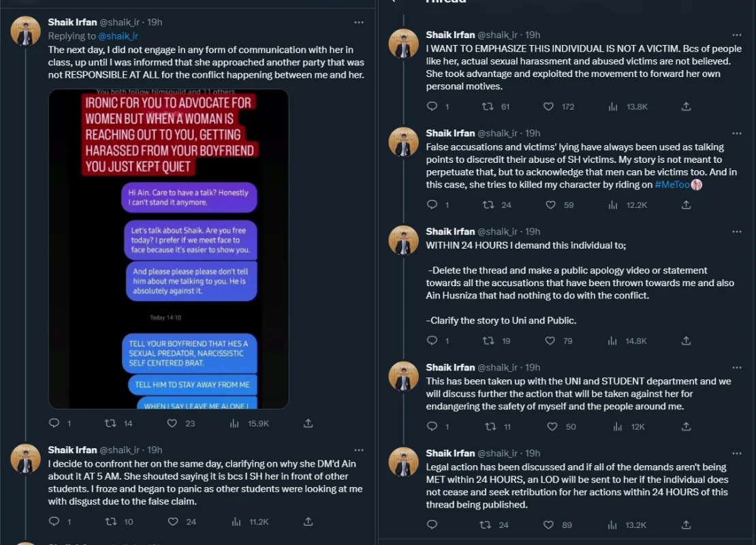This screenshot has width=756, height=545.
Task: Like the legal action tweet with 89 likes
Action: click(x=548, y=525)
